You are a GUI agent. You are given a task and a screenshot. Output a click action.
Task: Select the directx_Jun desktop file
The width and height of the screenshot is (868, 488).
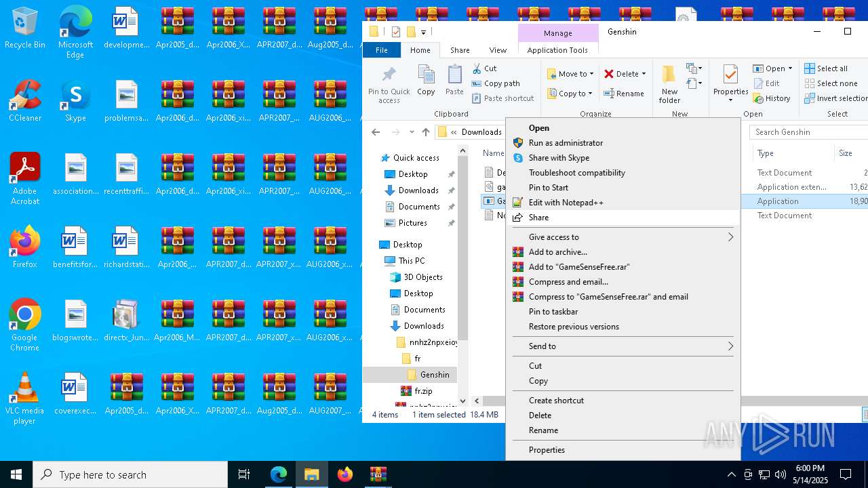126,321
